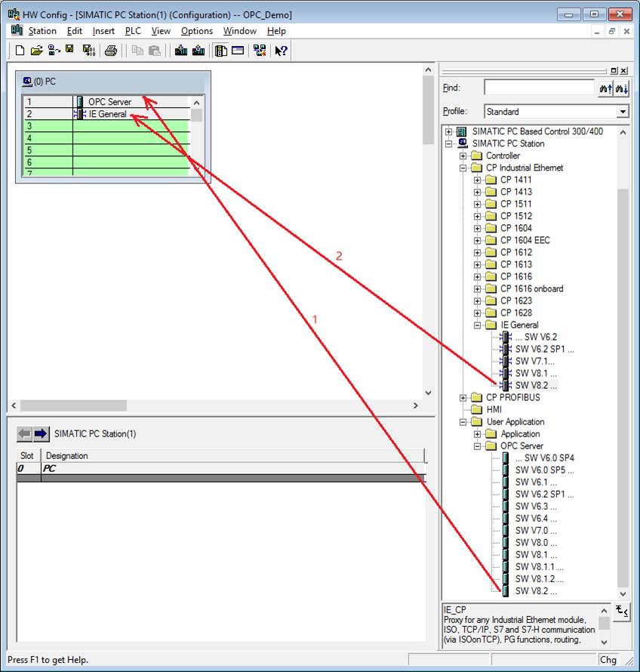The height and width of the screenshot is (672, 640).
Task: Click in the Find input field
Action: click(540, 88)
